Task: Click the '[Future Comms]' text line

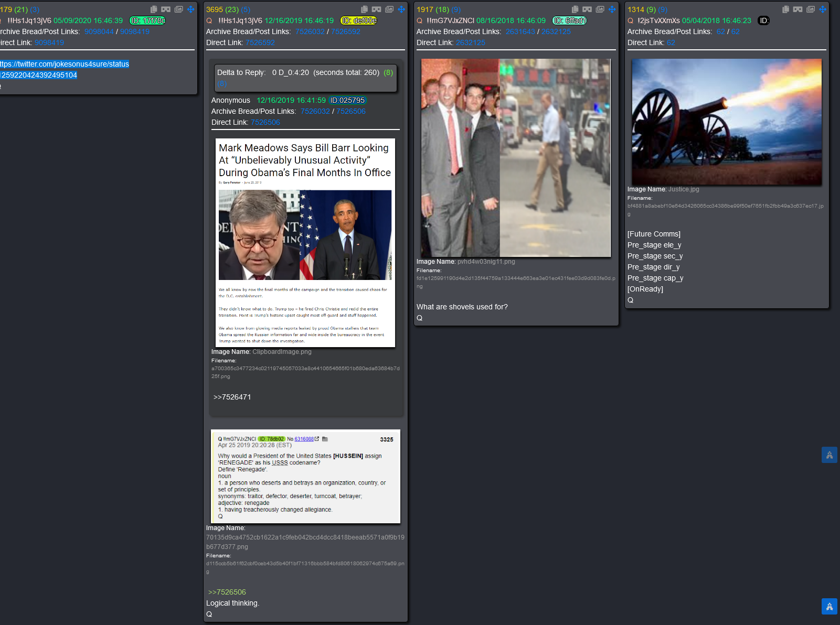Action: pyautogui.click(x=654, y=234)
